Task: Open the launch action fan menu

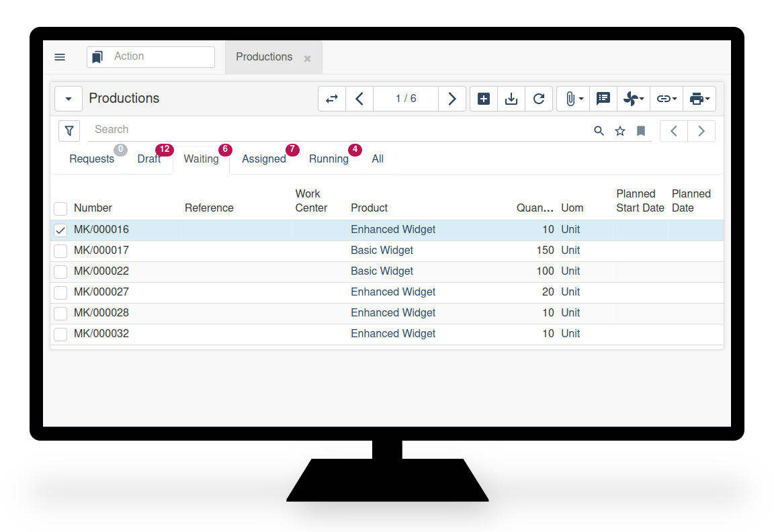Action: point(634,99)
